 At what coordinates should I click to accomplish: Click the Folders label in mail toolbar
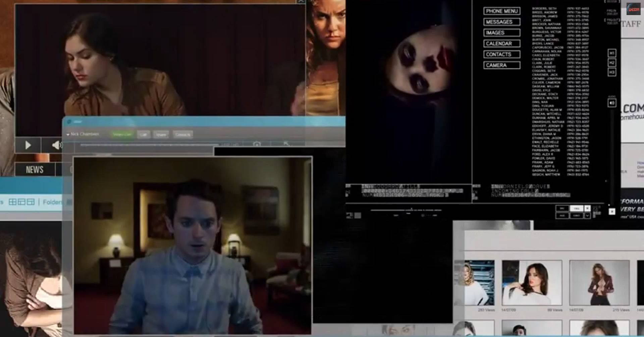click(x=53, y=202)
